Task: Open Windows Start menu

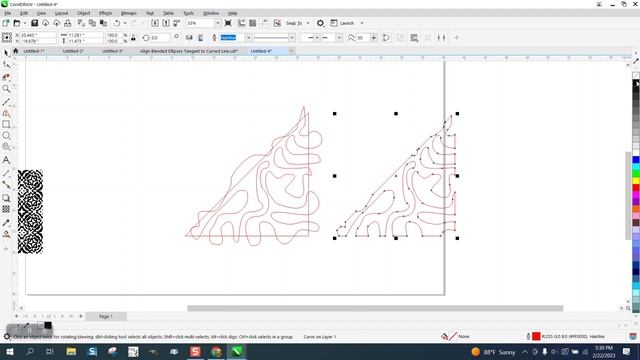Action: 9,351
